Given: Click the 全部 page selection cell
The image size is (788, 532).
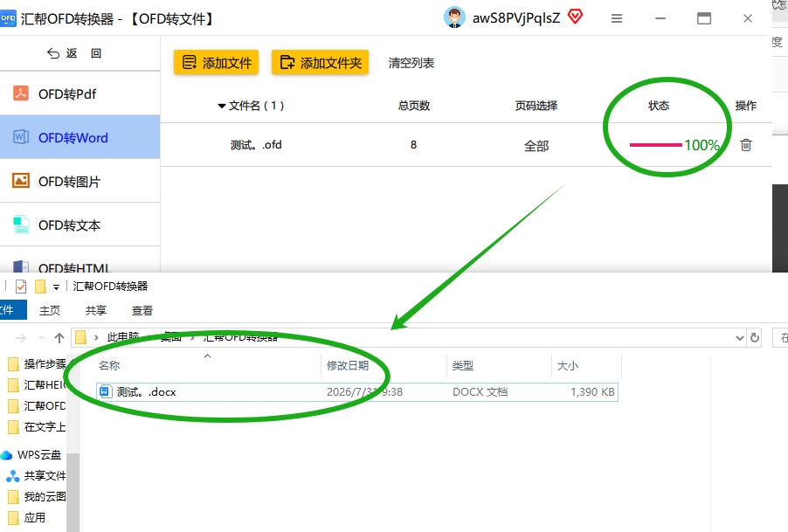Looking at the screenshot, I should point(536,146).
